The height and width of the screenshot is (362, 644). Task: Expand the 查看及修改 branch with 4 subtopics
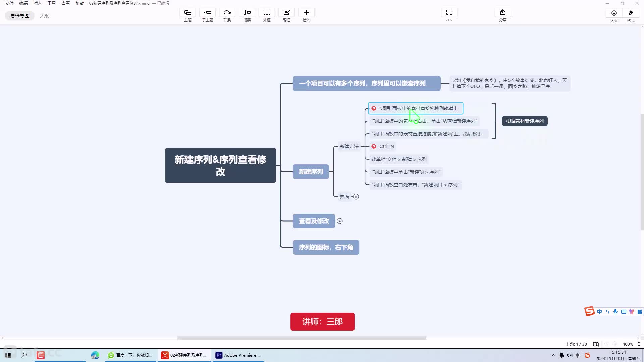pos(340,221)
